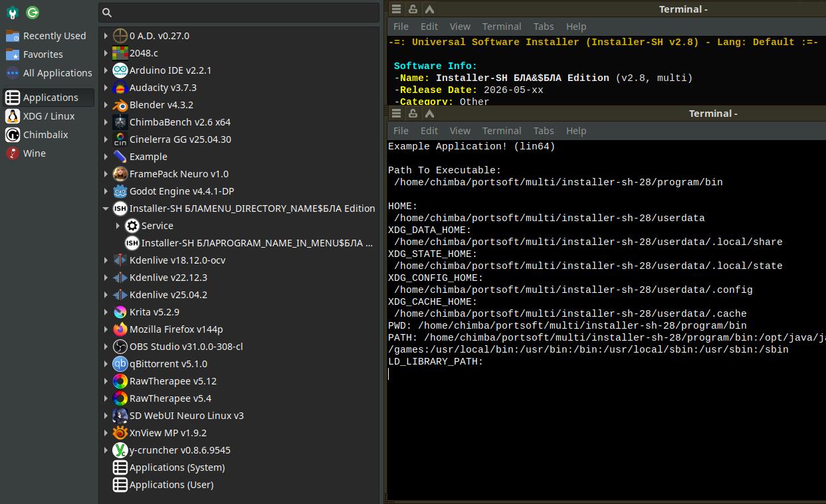Open the Edit menu in the upper terminal

click(x=429, y=27)
